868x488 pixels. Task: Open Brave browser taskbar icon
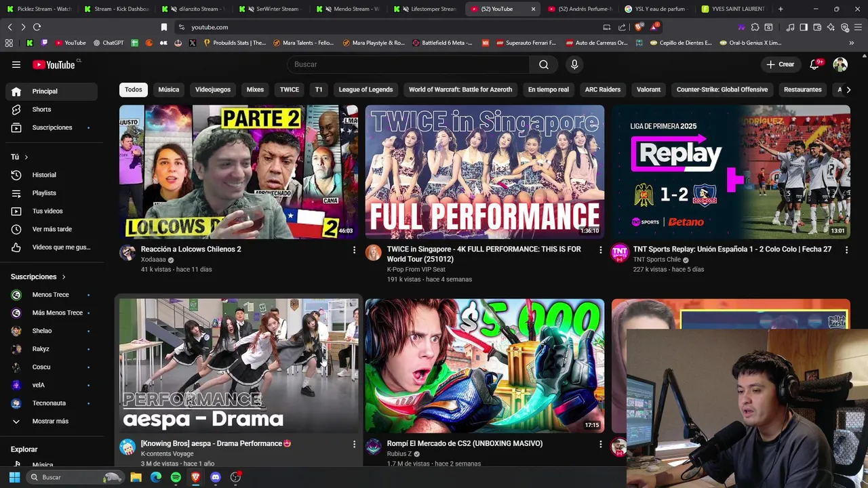pos(196,477)
